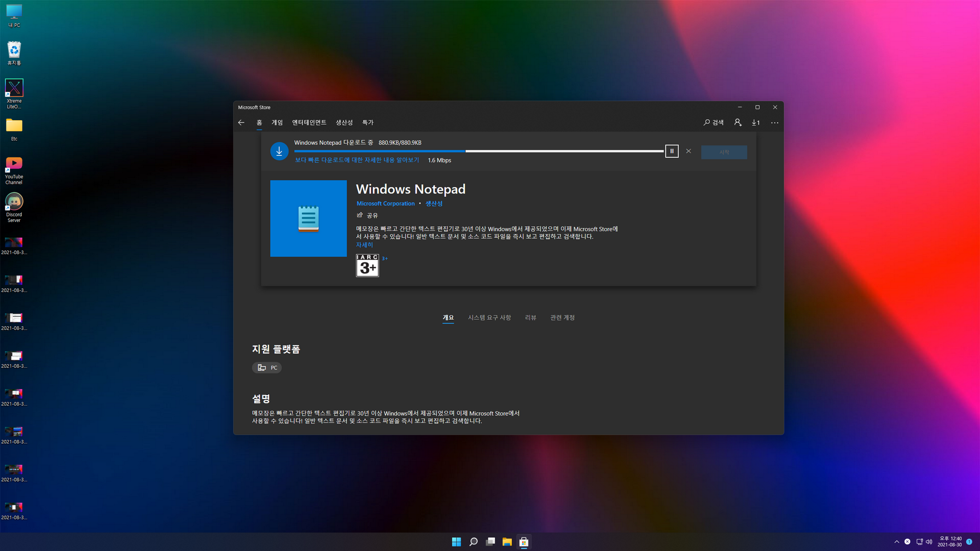Select the 특가 tab
This screenshot has height=551, width=980.
368,122
